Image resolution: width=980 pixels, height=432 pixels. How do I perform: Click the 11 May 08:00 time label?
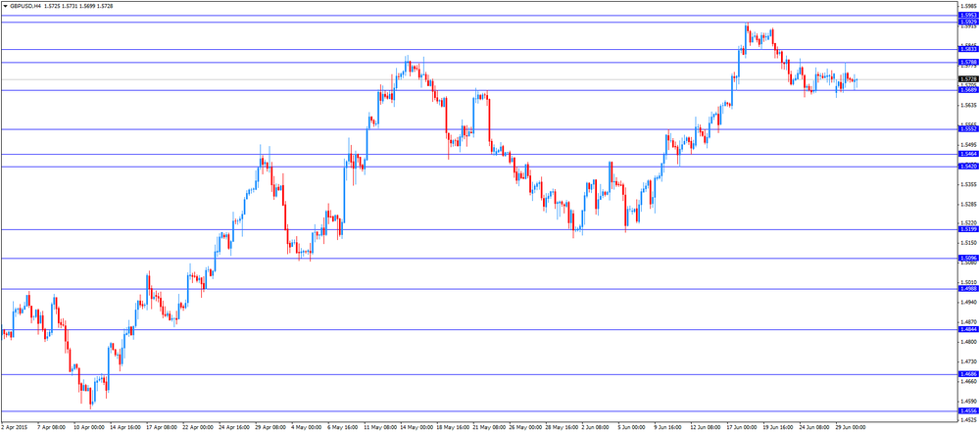point(378,427)
